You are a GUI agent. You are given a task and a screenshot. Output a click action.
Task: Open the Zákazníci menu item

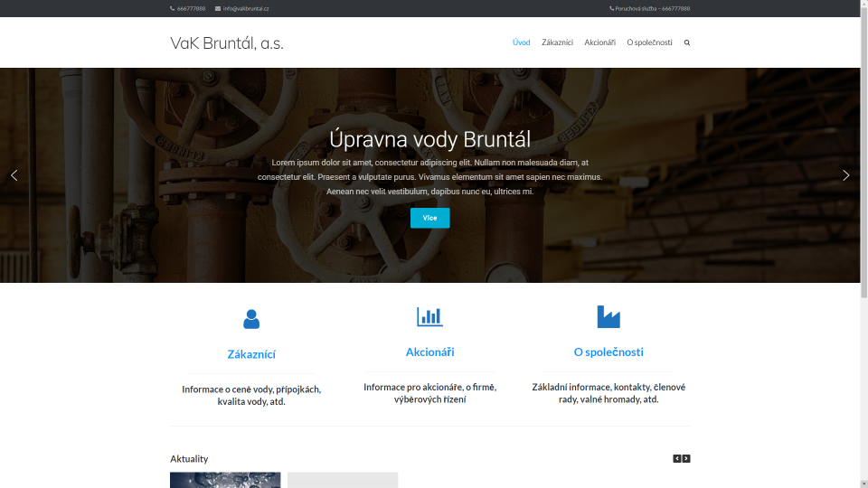[557, 42]
